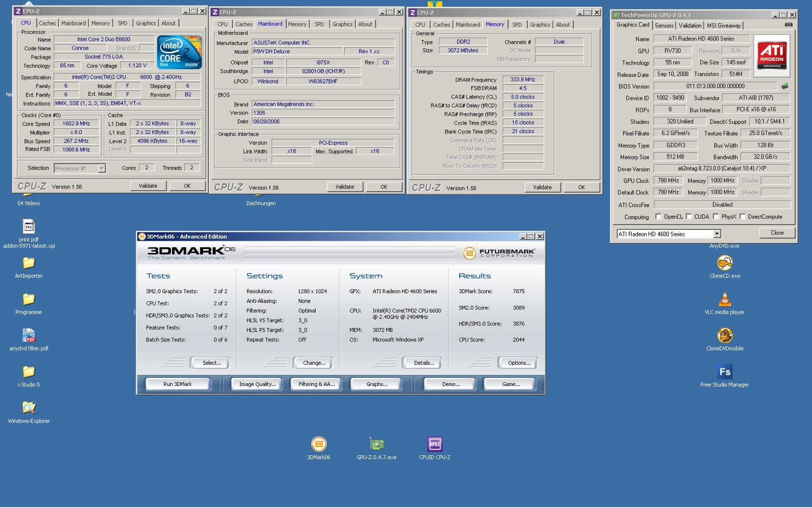The height and width of the screenshot is (508, 812).
Task: Click the GPU-Z title bar icon
Action: (616, 15)
